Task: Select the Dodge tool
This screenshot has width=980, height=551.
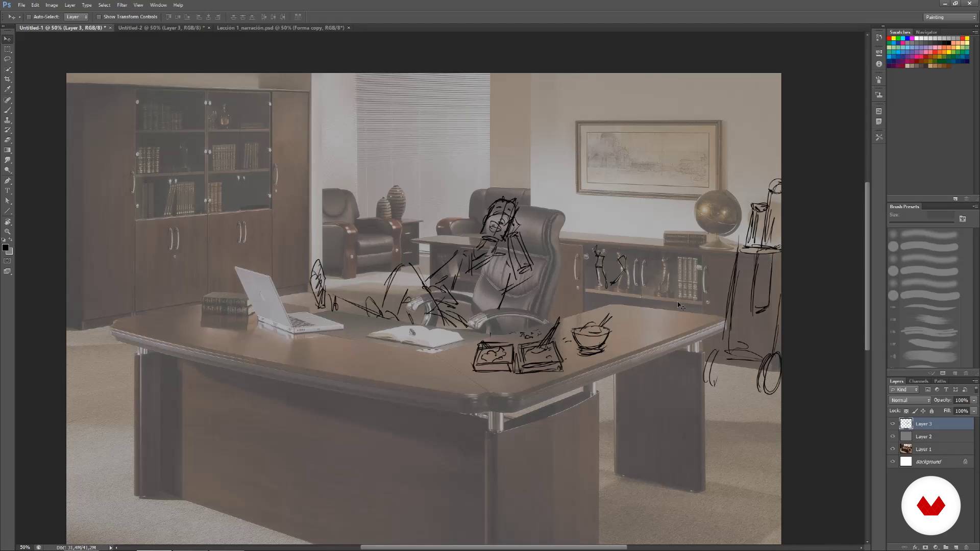Action: click(7, 170)
